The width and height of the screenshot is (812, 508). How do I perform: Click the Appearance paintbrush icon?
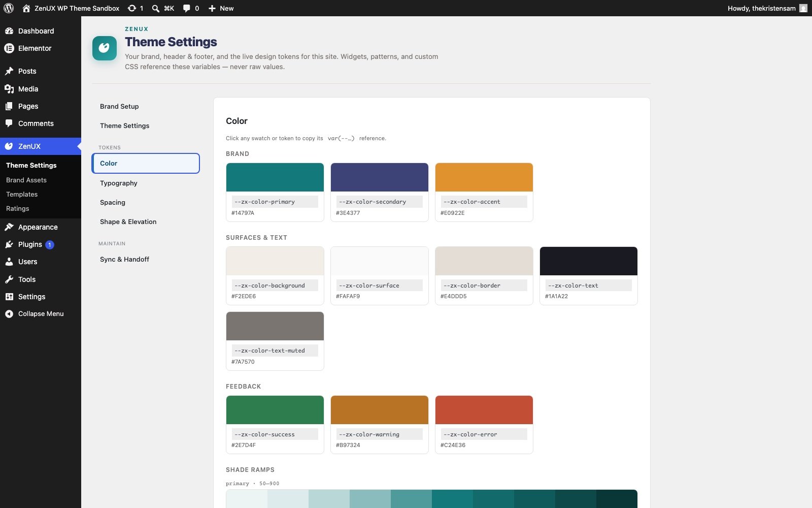click(9, 227)
